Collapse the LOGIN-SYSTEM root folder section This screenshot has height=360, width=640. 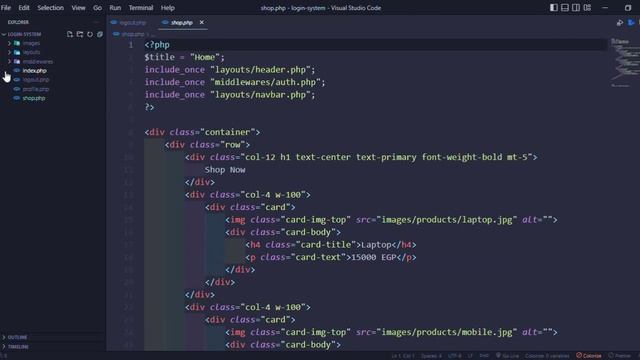point(24,34)
